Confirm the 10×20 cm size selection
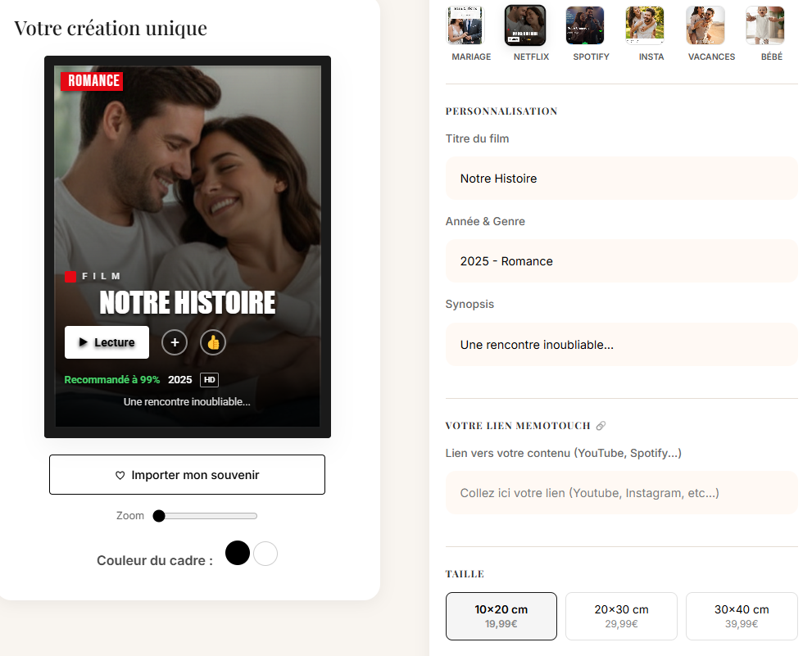The image size is (812, 656). point(501,615)
